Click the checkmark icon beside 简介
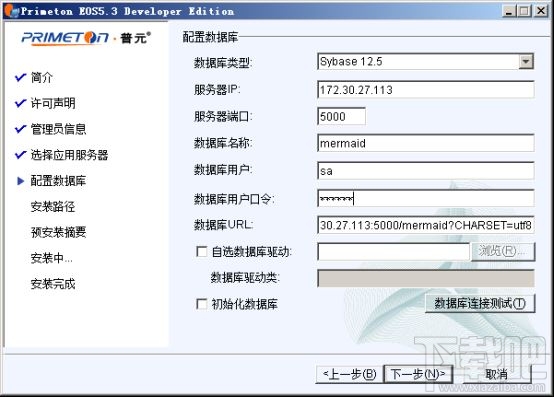 coord(20,77)
